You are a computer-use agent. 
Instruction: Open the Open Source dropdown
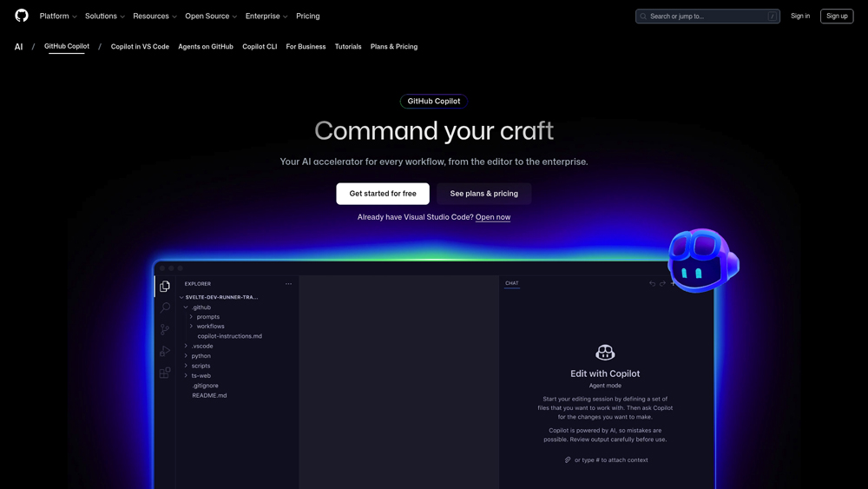211,16
